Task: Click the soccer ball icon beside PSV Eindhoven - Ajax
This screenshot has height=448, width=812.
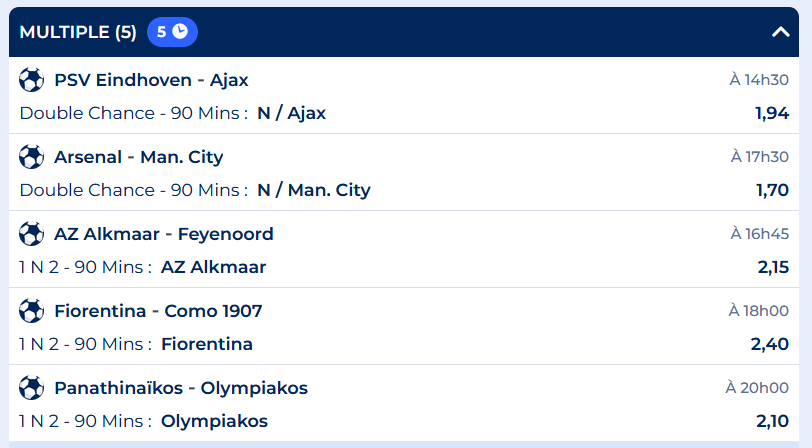Action: [32, 80]
